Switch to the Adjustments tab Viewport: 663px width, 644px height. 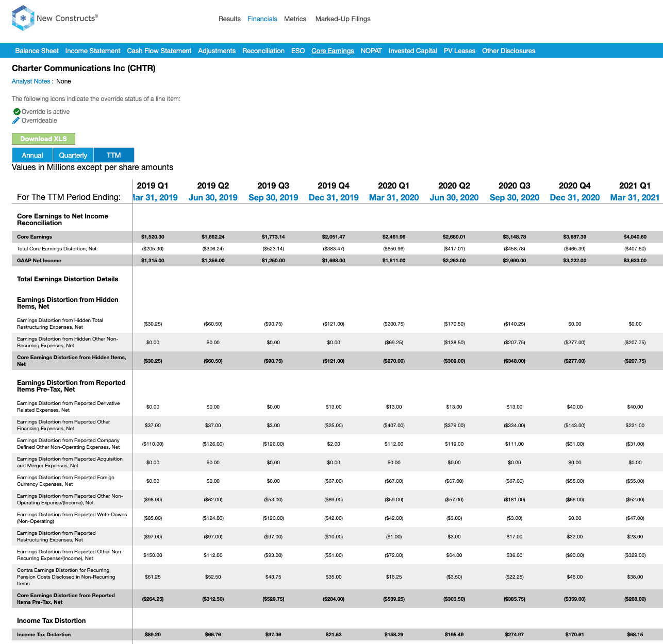217,50
